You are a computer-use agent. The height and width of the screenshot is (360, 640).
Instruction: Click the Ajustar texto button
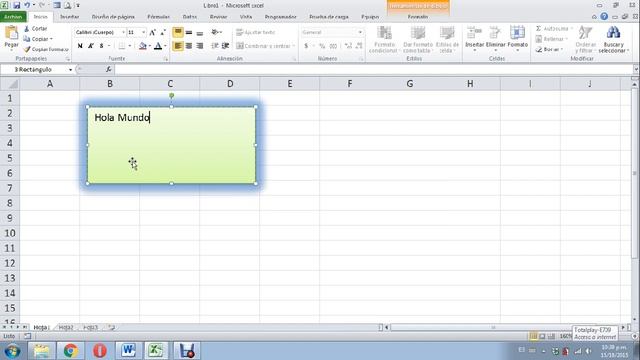pyautogui.click(x=256, y=32)
